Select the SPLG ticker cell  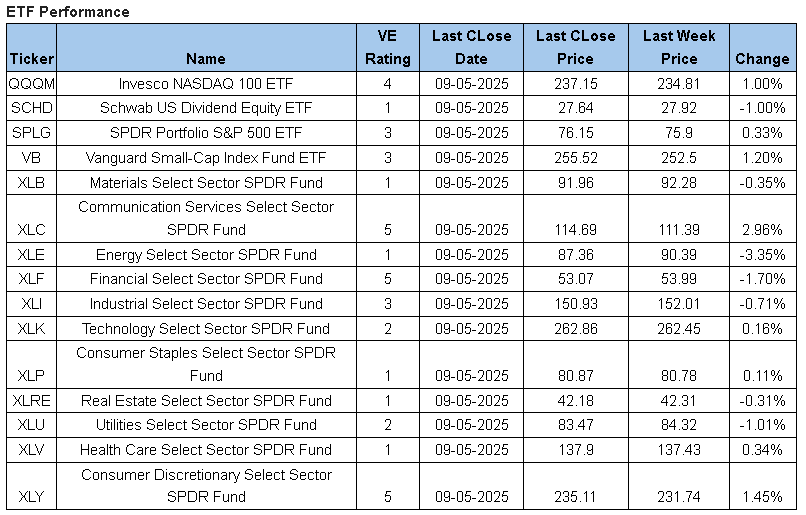click(30, 132)
